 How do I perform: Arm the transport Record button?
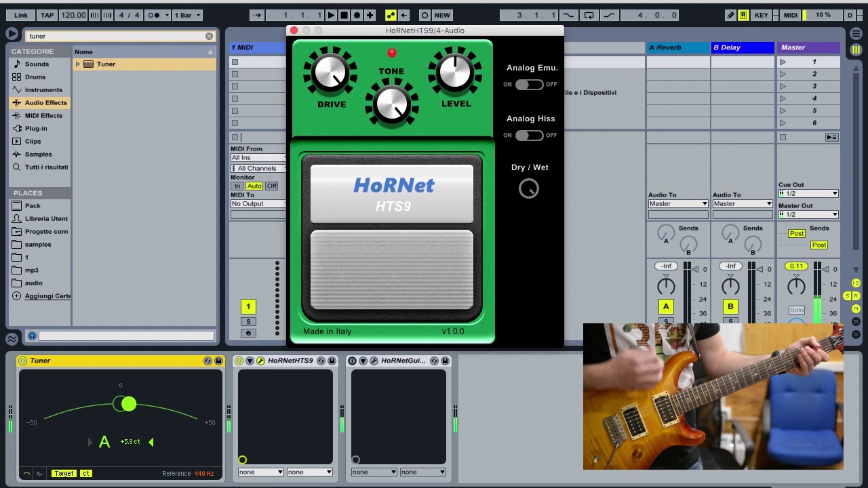click(357, 15)
